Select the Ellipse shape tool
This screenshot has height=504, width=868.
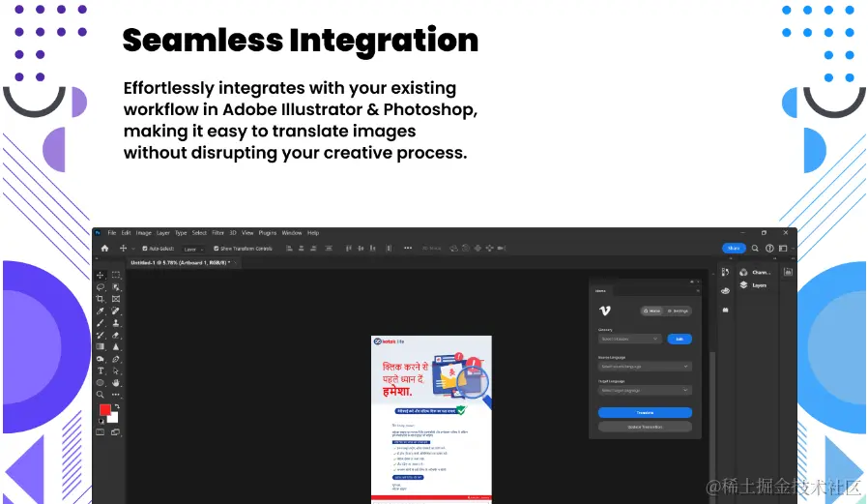tap(101, 383)
